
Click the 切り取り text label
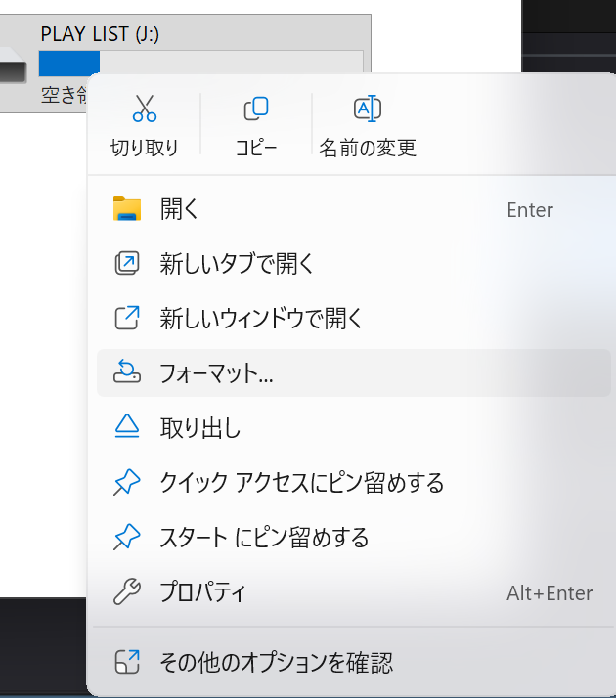(145, 149)
